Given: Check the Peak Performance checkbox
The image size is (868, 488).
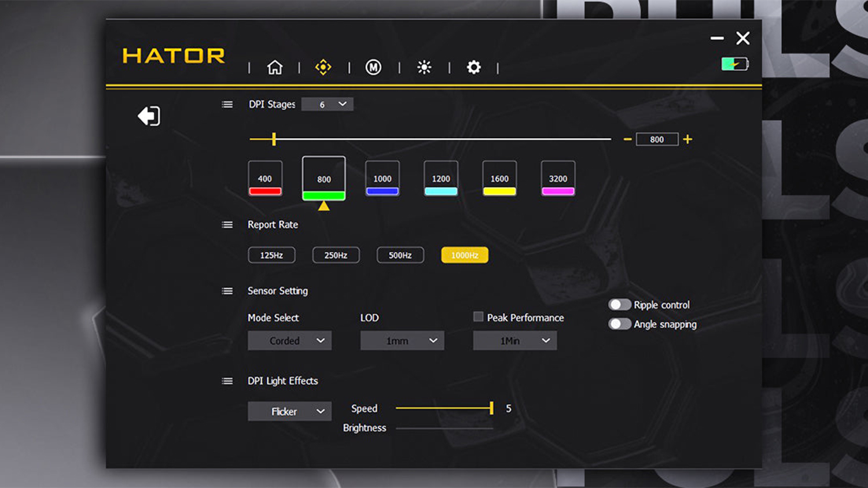Looking at the screenshot, I should point(478,317).
